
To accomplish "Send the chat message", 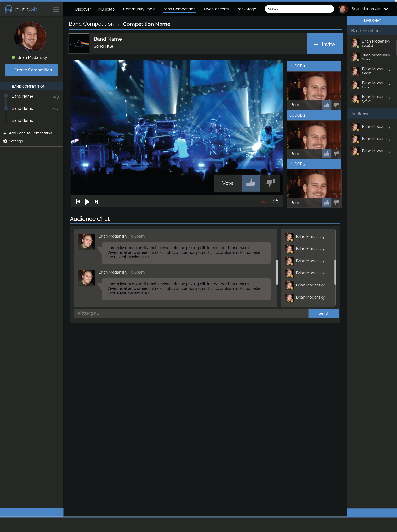I will [x=324, y=313].
